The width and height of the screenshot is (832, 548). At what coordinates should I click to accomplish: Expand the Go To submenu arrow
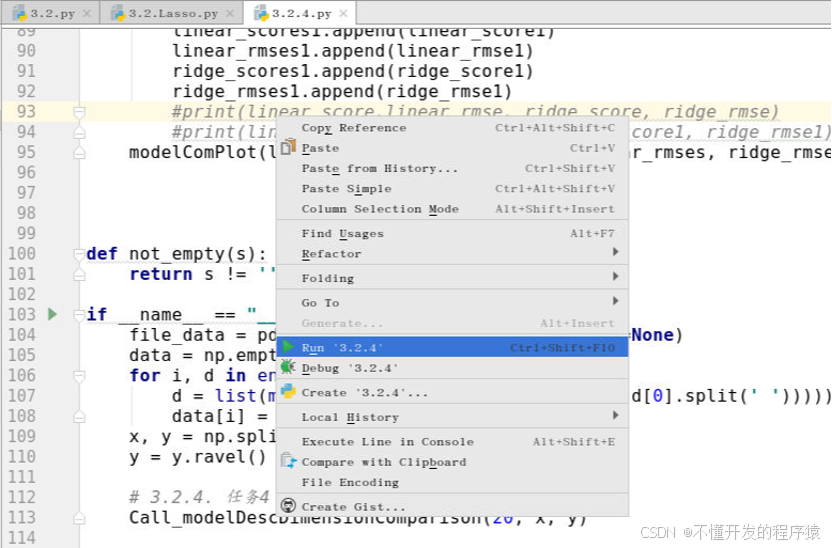pyautogui.click(x=616, y=300)
